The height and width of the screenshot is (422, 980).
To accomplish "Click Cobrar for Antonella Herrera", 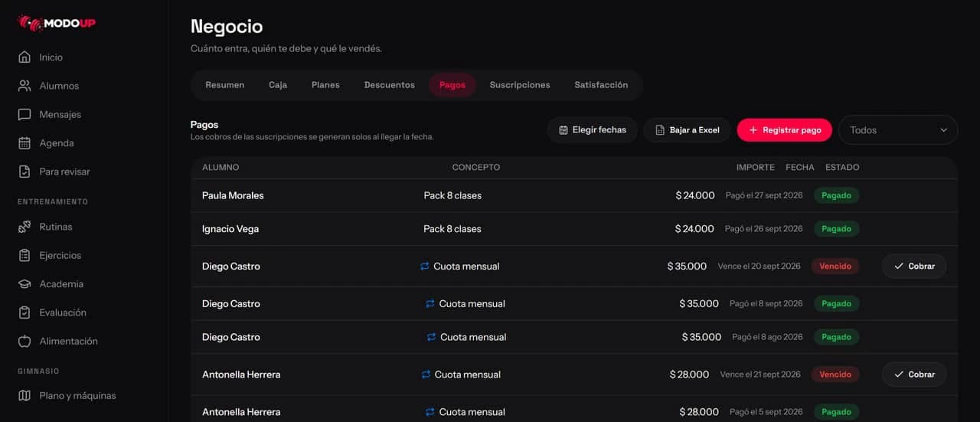I will click(914, 375).
